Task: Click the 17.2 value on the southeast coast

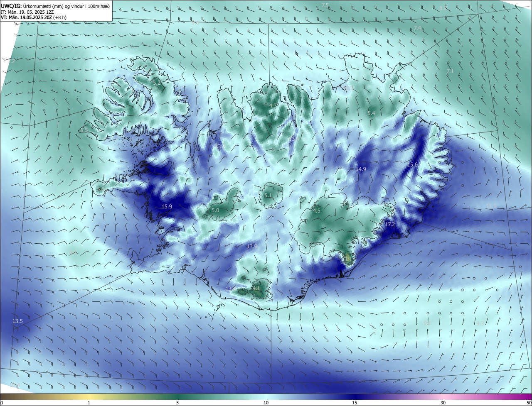Action: pos(390,224)
